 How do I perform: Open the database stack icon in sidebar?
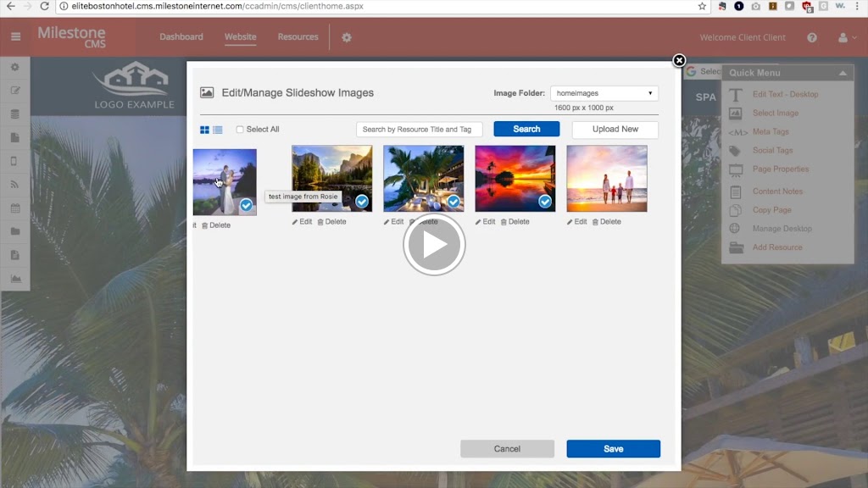pyautogui.click(x=15, y=114)
